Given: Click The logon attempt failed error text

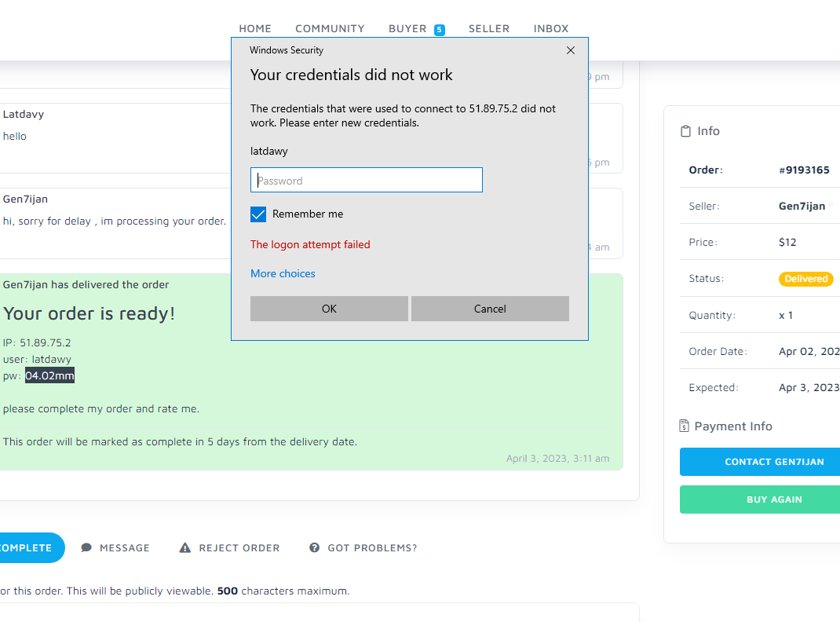Looking at the screenshot, I should [x=310, y=244].
